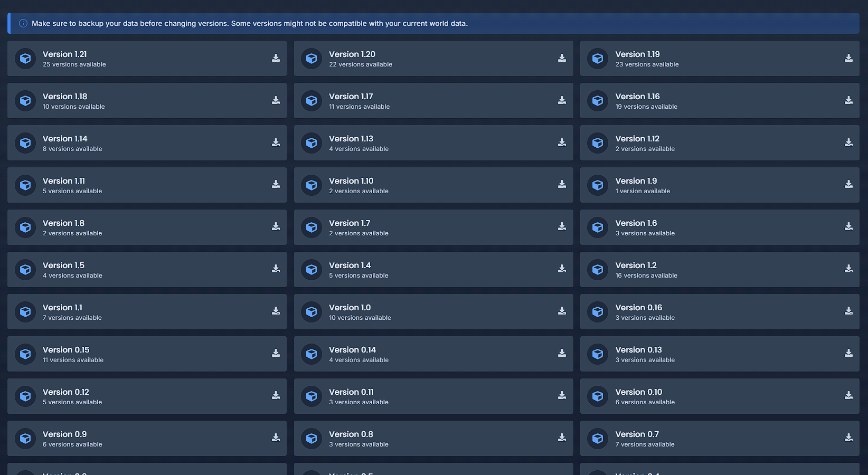Download Version 1.18 using its arrow icon
The image size is (868, 475).
276,100
